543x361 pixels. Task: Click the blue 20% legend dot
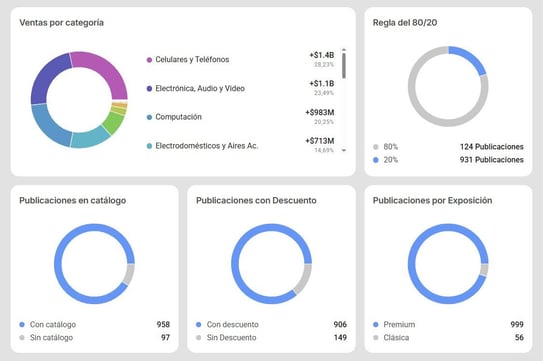(x=376, y=160)
